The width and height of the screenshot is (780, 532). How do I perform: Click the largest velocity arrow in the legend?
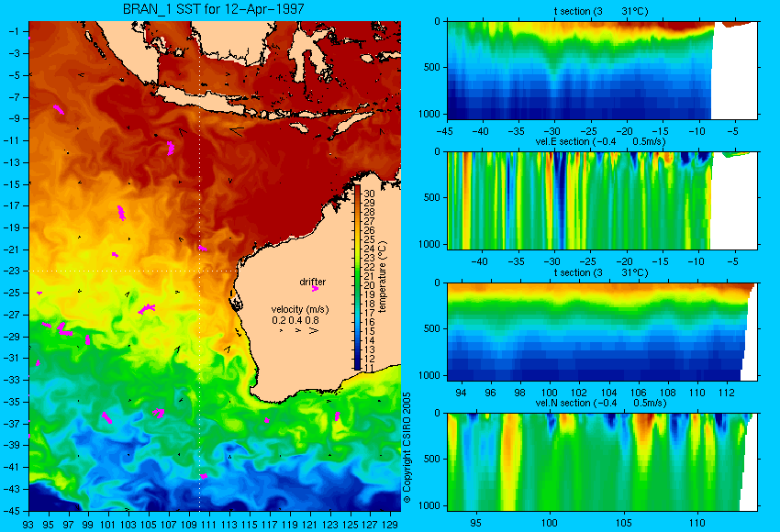pos(314,330)
